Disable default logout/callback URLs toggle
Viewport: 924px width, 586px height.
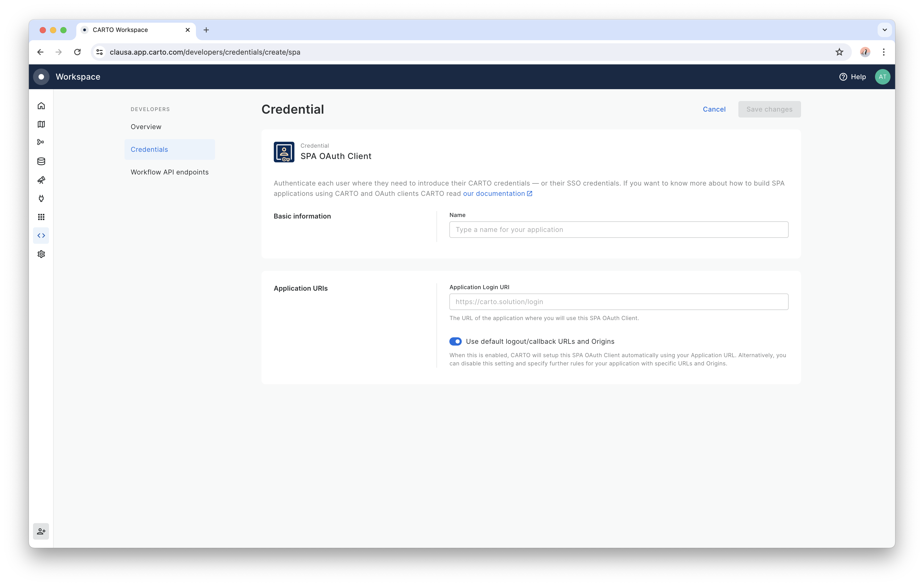click(456, 341)
